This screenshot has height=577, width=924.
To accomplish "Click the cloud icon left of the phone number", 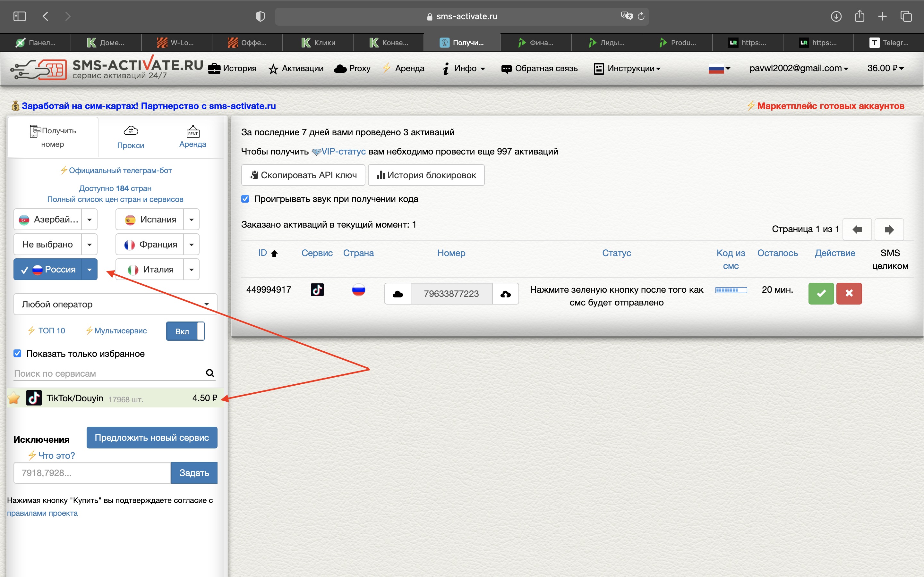I will pyautogui.click(x=398, y=293).
